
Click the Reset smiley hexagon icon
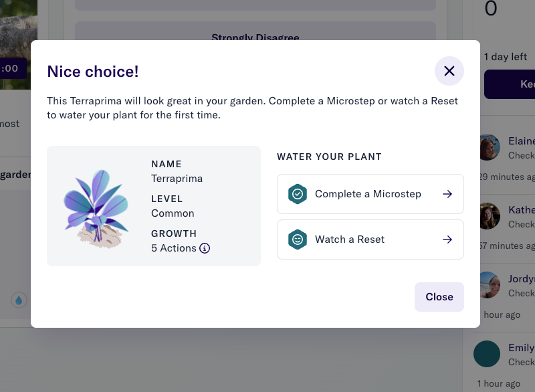pyautogui.click(x=297, y=239)
